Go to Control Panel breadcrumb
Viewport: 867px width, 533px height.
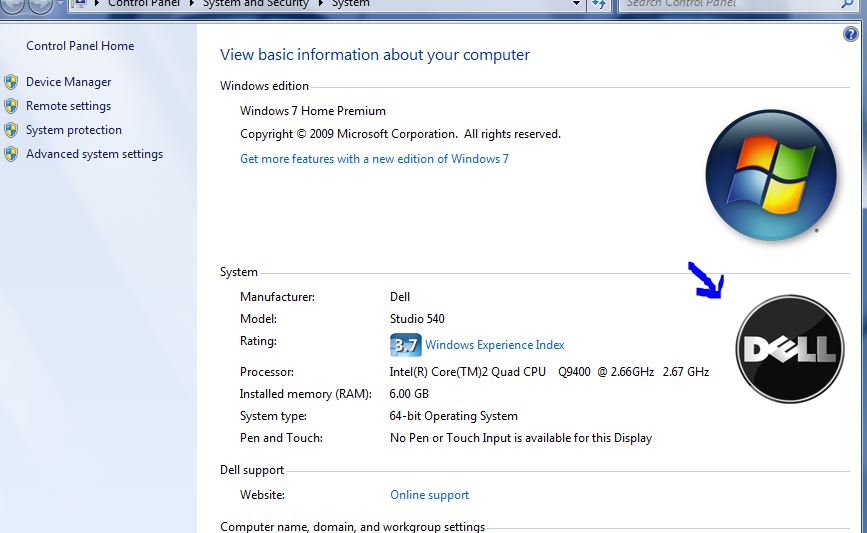click(144, 3)
